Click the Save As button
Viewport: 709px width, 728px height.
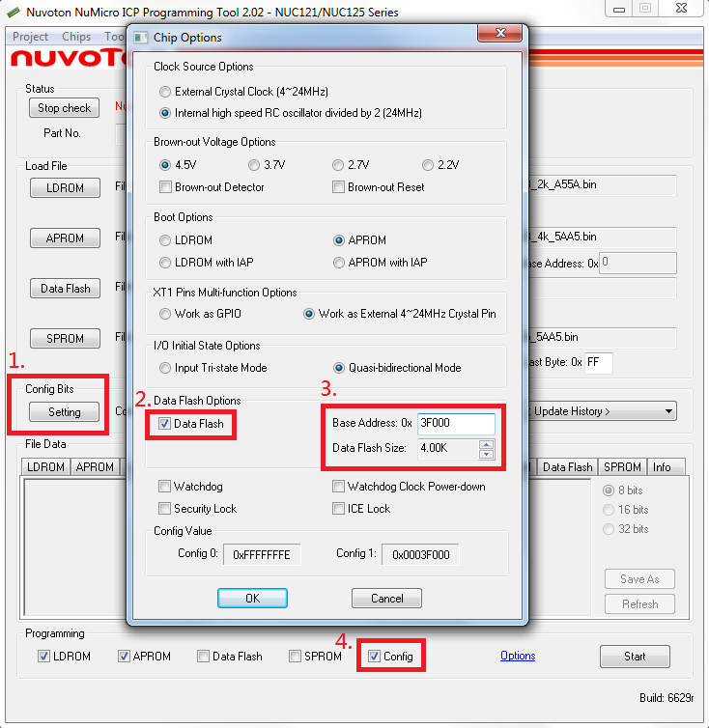(639, 579)
